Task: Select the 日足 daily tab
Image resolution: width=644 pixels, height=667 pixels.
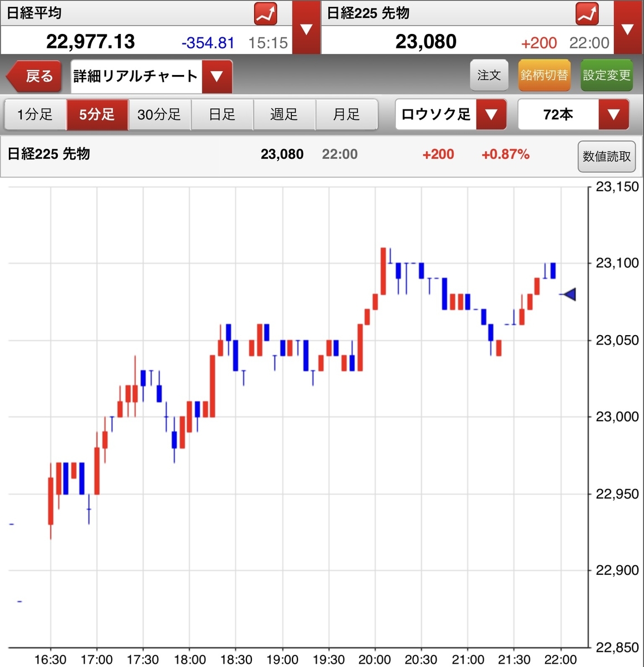Action: (222, 115)
